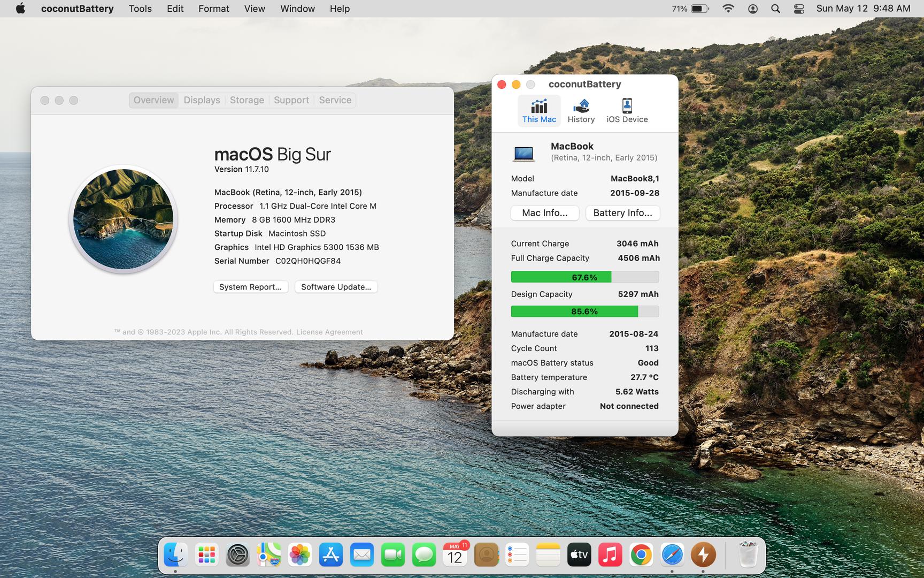
Task: Open the Tools menu
Action: [140, 9]
